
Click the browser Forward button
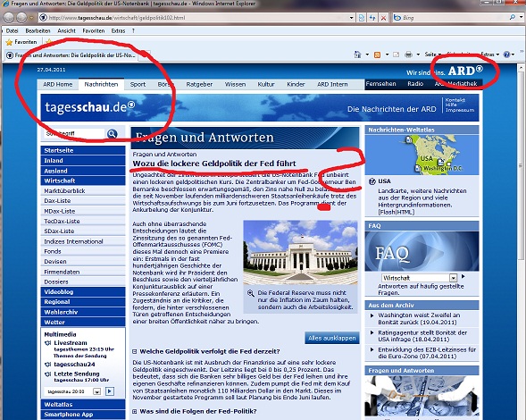point(21,18)
